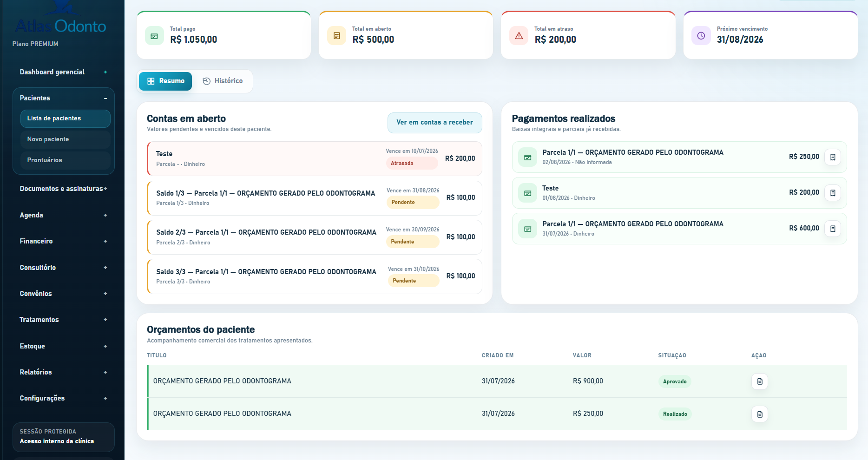This screenshot has height=460, width=868.
Task: Click the Pagamentos realizados heading
Action: tap(564, 118)
